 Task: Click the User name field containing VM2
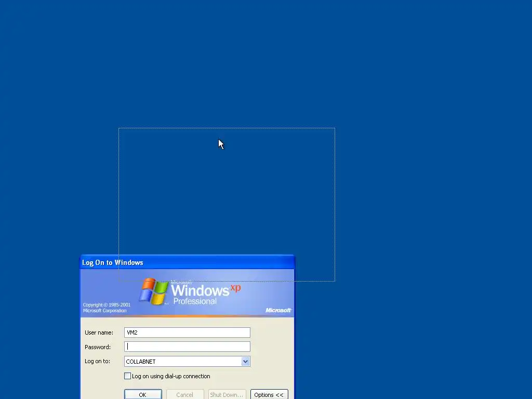[x=187, y=332]
